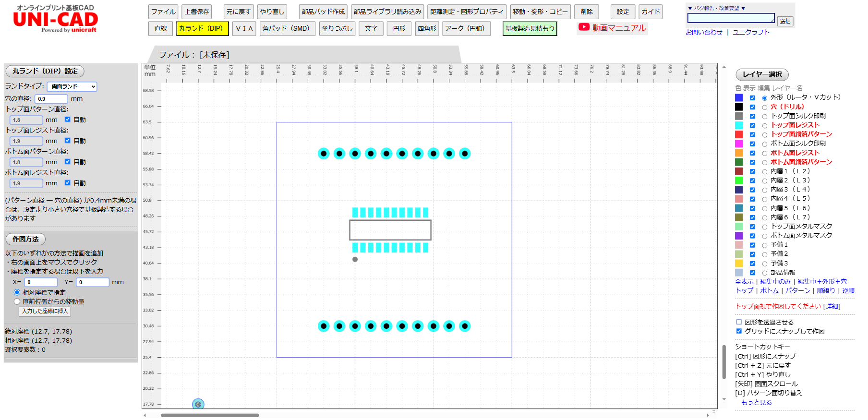Open the 設定 menu

[623, 12]
